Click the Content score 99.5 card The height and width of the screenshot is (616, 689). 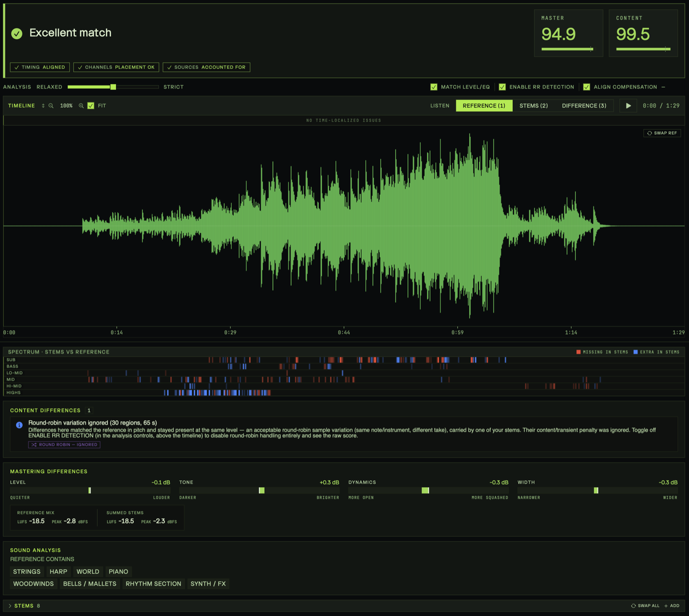(643, 33)
